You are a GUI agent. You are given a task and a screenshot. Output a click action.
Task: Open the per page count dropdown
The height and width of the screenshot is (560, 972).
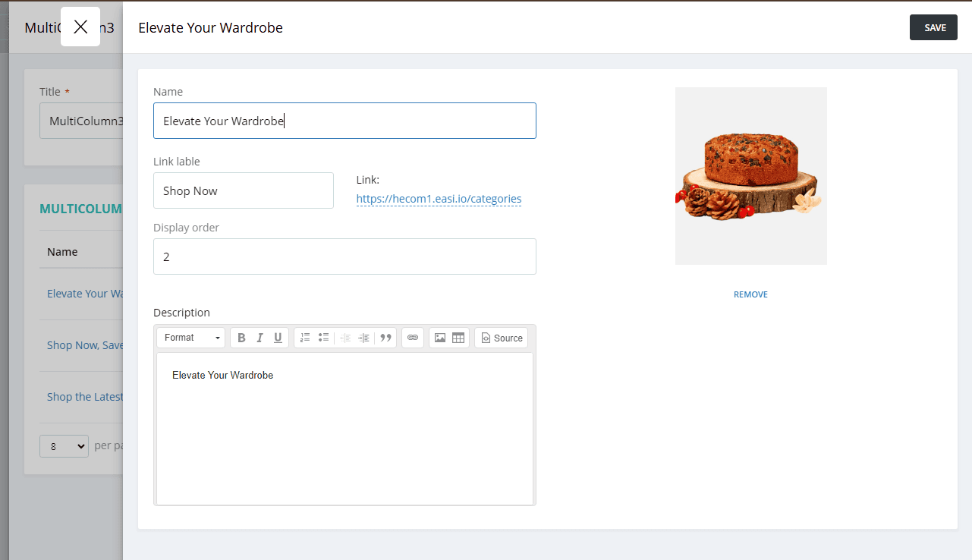[64, 446]
